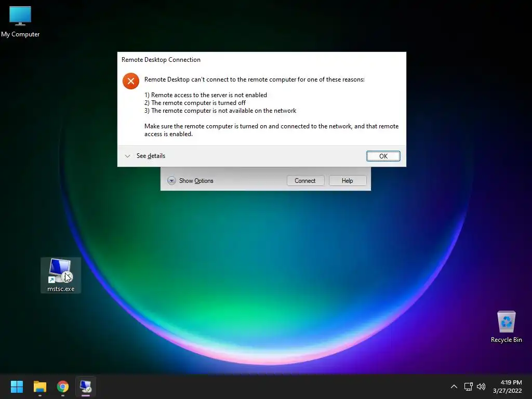This screenshot has height=399, width=532.
Task: Open network status tray icon
Action: 469,387
